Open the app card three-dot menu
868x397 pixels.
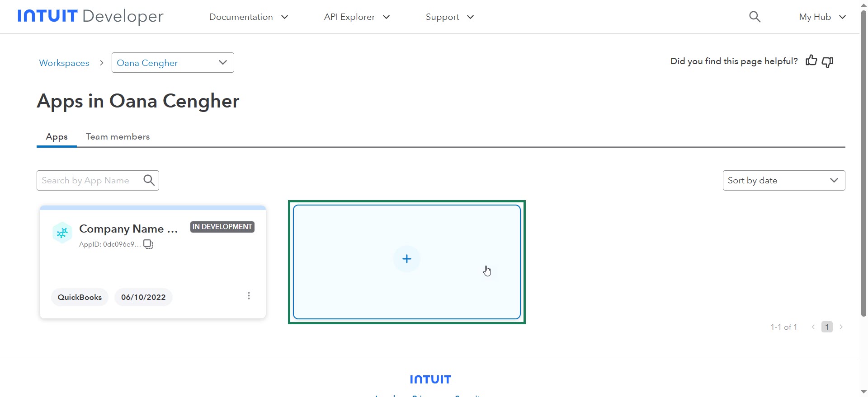click(x=249, y=296)
